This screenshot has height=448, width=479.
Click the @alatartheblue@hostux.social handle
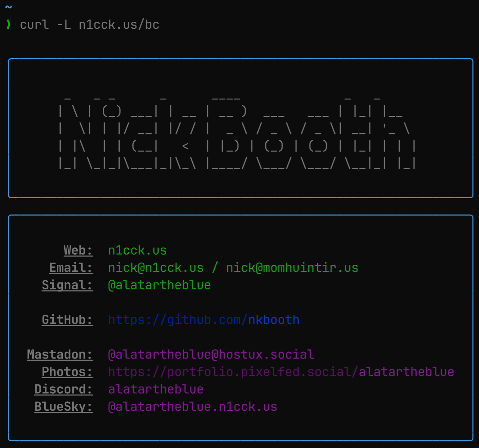click(211, 354)
